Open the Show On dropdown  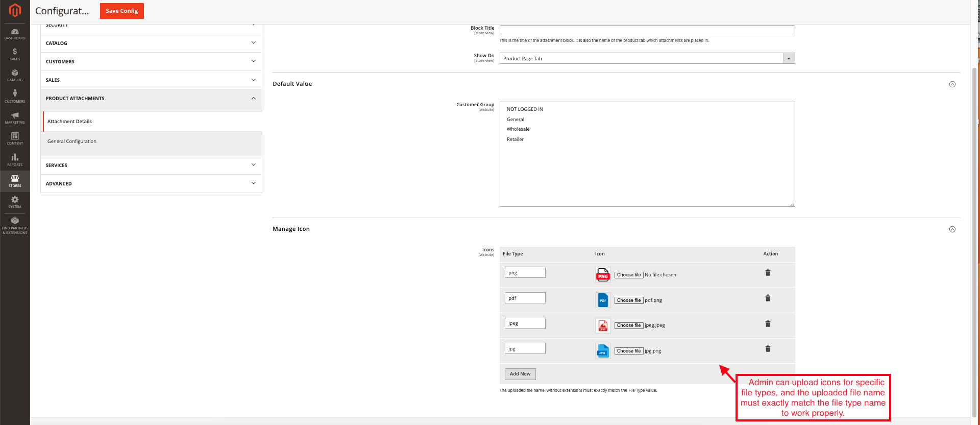point(647,59)
